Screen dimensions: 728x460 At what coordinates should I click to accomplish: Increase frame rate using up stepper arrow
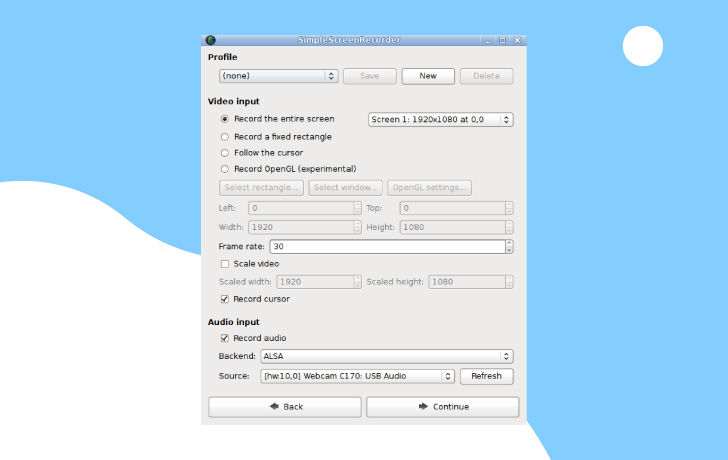[x=509, y=243]
